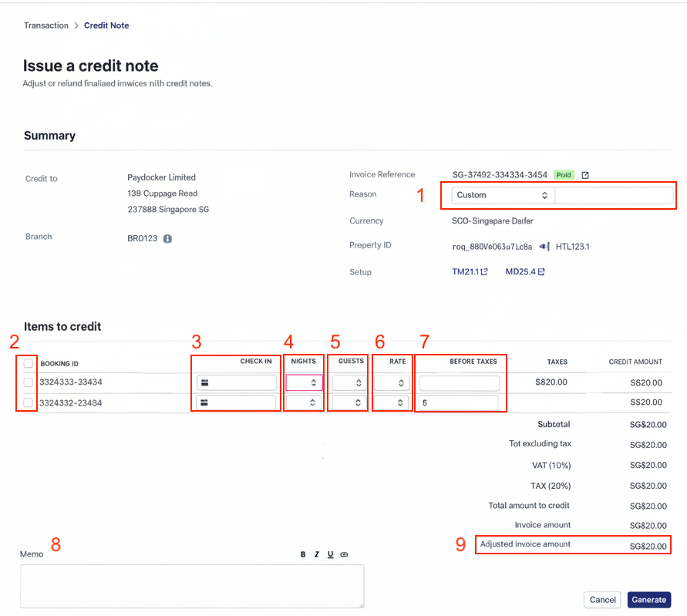Open Nights selector for booking 3324333-33434
Screen dimensions: 687x616
(304, 382)
